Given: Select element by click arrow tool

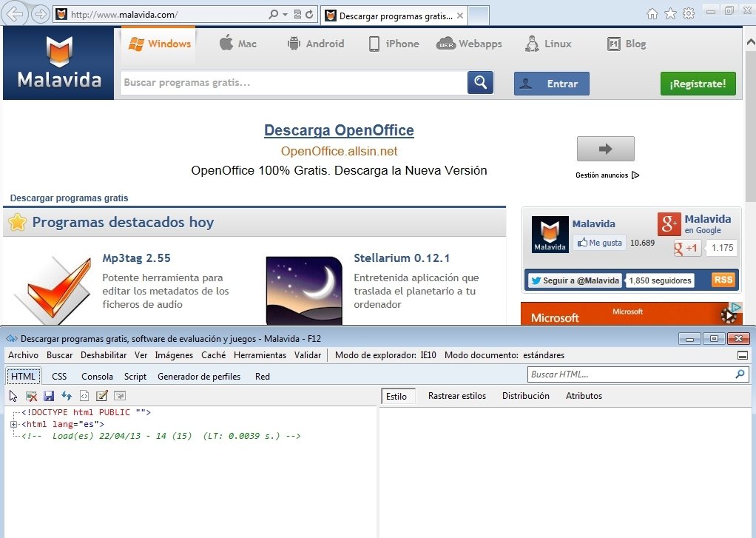Looking at the screenshot, I should [x=13, y=396].
